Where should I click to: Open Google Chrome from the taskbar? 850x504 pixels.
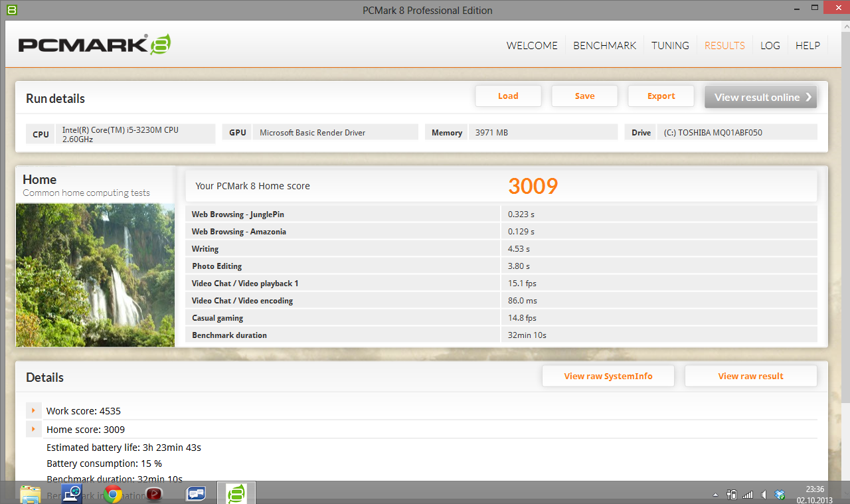pos(113,493)
